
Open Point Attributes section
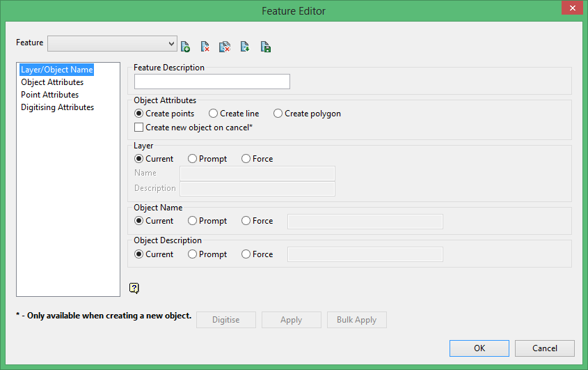[49, 95]
